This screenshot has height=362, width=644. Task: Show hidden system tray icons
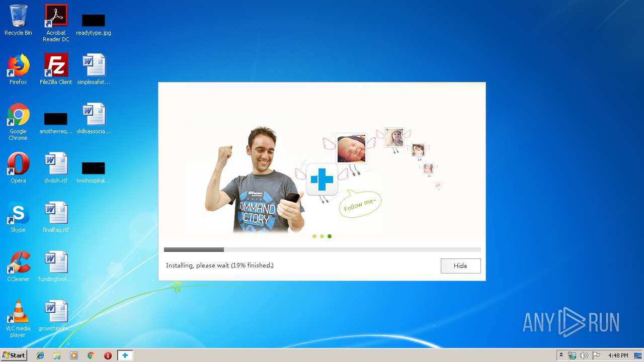click(561, 355)
